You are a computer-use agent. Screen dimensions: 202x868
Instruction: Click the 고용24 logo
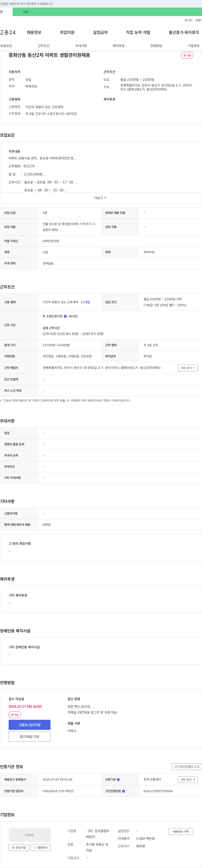pos(8,32)
